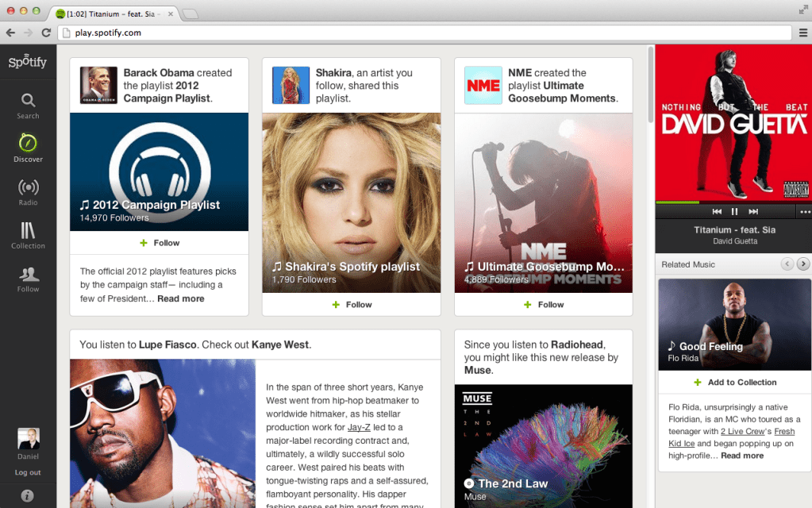The width and height of the screenshot is (812, 508).
Task: Click the play.spotify.com address bar
Action: (425, 33)
